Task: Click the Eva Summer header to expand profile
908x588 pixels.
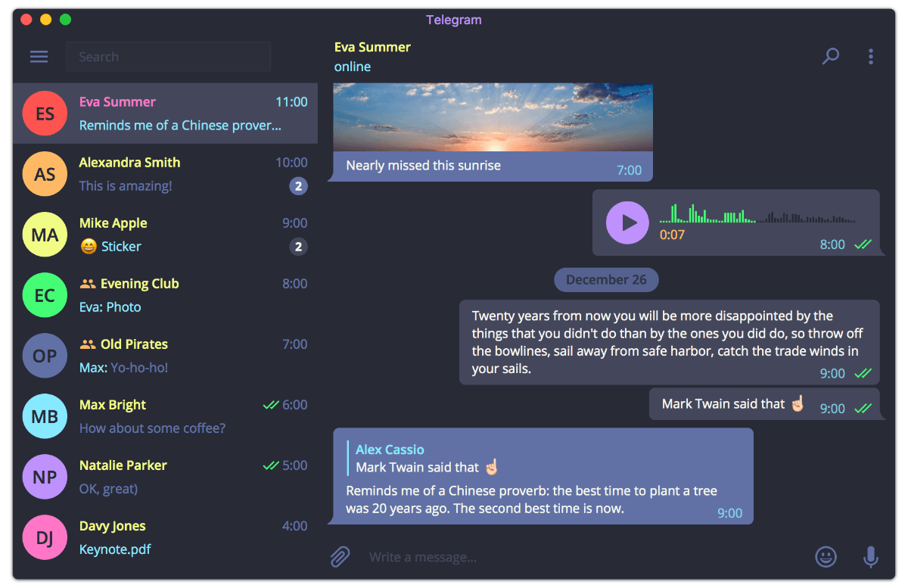Action: (372, 47)
